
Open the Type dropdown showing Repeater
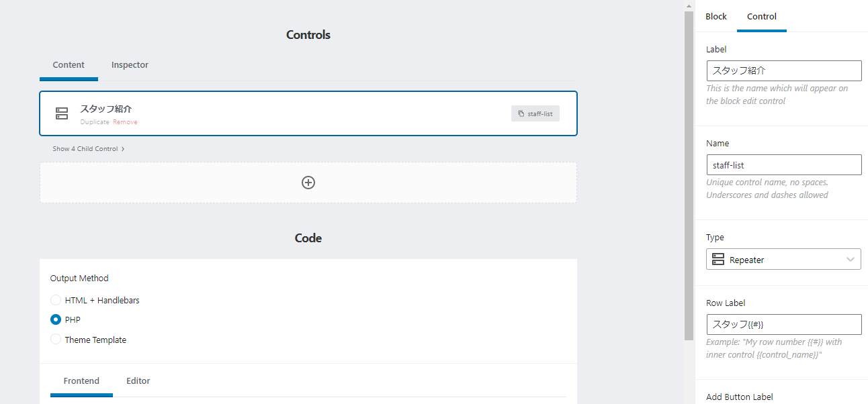(783, 260)
